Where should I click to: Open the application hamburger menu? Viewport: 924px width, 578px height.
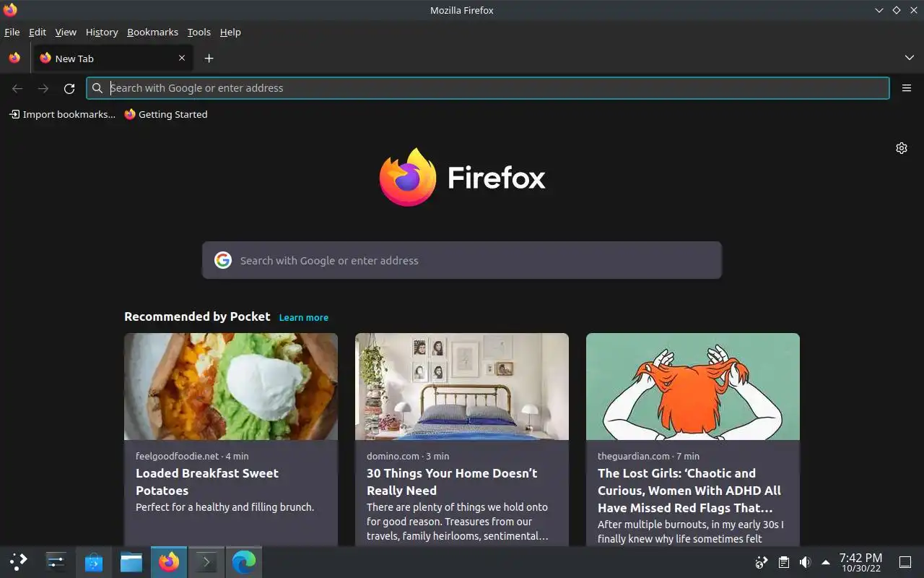click(x=907, y=88)
